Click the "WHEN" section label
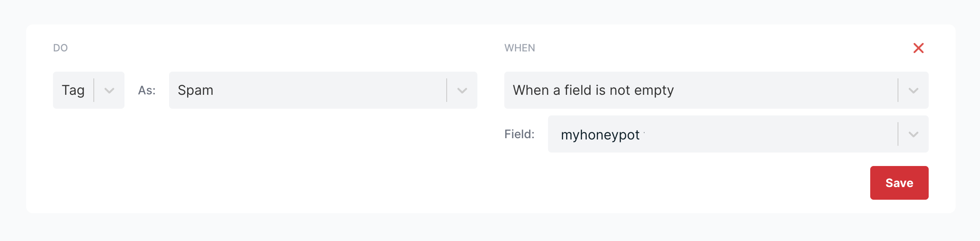980x241 pixels. click(x=519, y=48)
